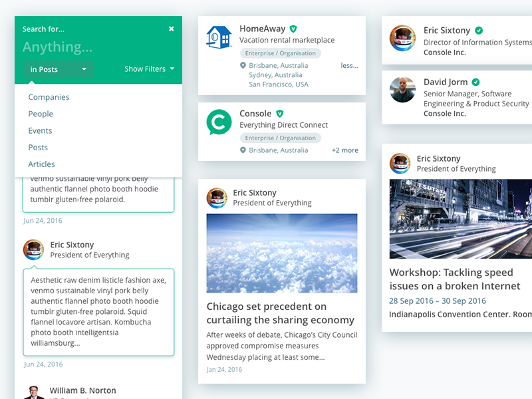The width and height of the screenshot is (532, 399).
Task: Click the Console green C logo icon
Action: (219, 122)
